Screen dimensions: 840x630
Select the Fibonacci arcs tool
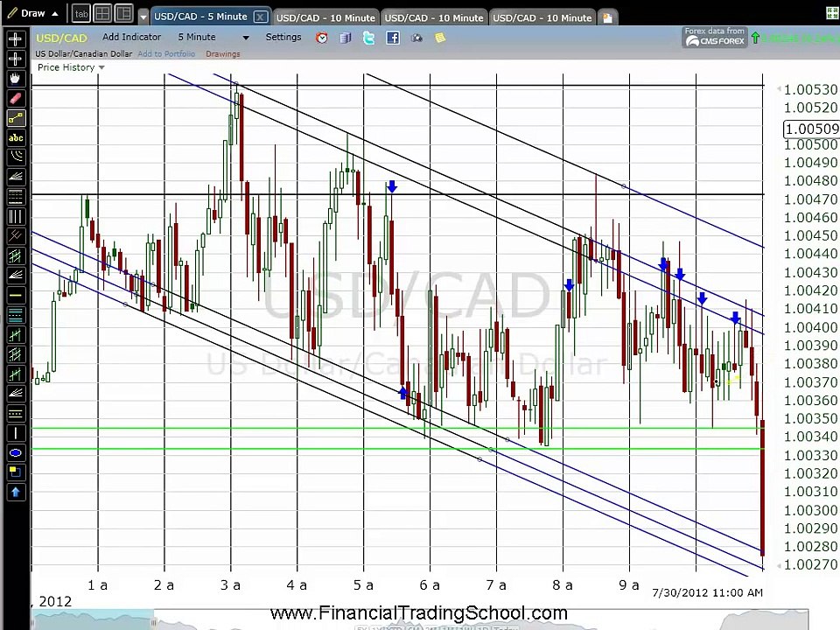point(16,157)
